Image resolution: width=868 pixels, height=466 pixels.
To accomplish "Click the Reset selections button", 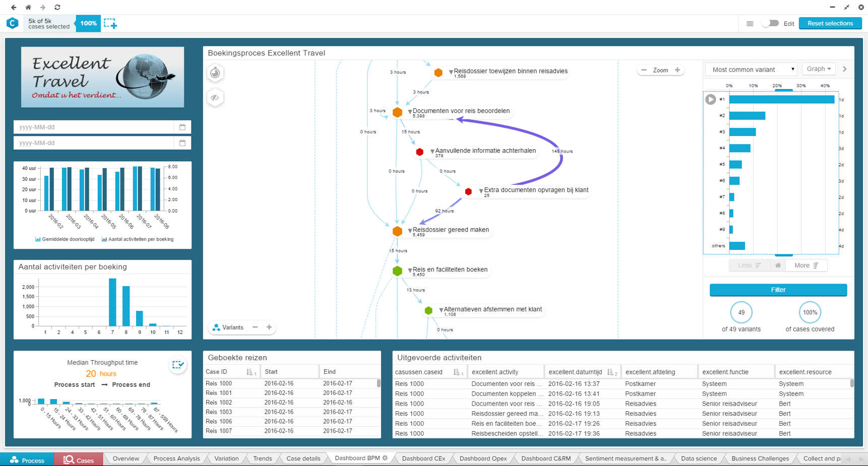I will 830,24.
